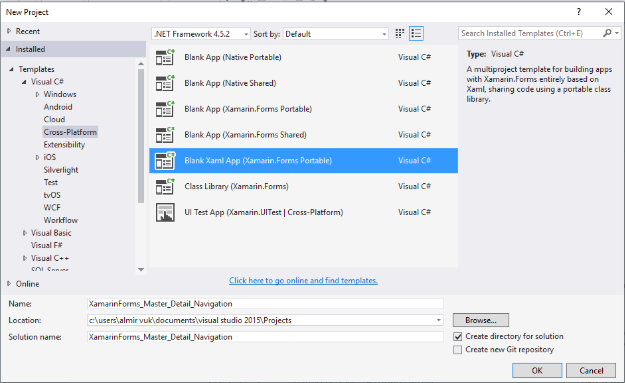Viewport: 625px width, 383px height.
Task: Collapse the Visual C# tree node
Action: 24,82
